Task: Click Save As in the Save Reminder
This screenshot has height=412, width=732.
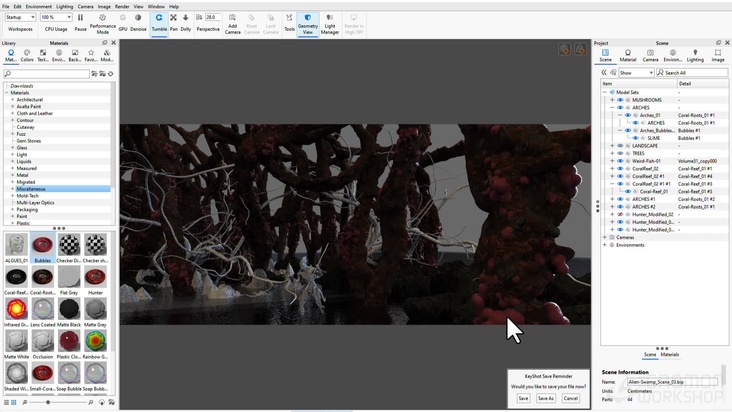Action: point(545,398)
